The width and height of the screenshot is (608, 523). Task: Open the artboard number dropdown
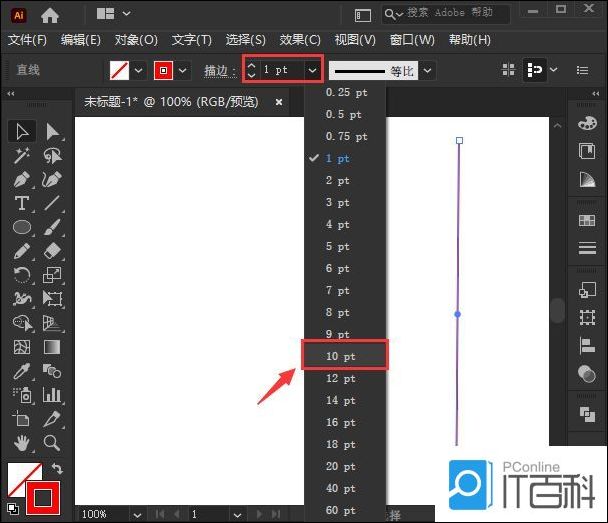238,515
